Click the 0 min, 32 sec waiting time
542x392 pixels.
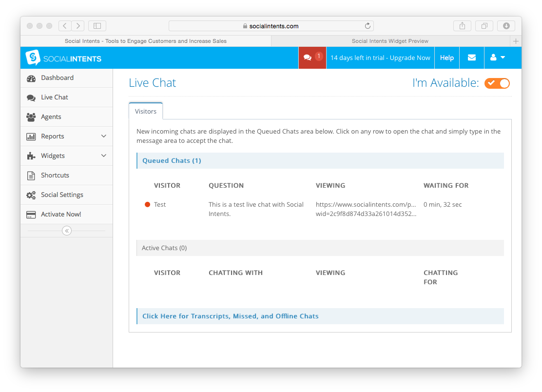[x=443, y=205]
